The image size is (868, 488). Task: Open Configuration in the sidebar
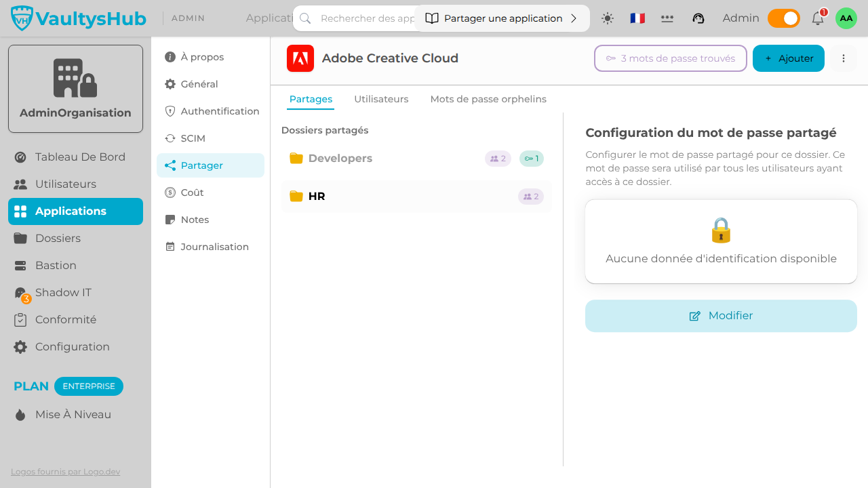[x=75, y=347]
